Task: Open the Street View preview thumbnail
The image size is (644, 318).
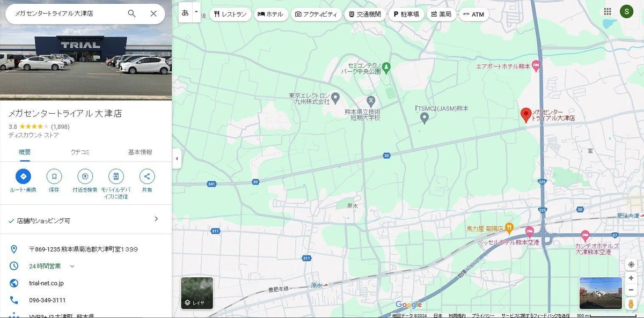Action: point(601,293)
